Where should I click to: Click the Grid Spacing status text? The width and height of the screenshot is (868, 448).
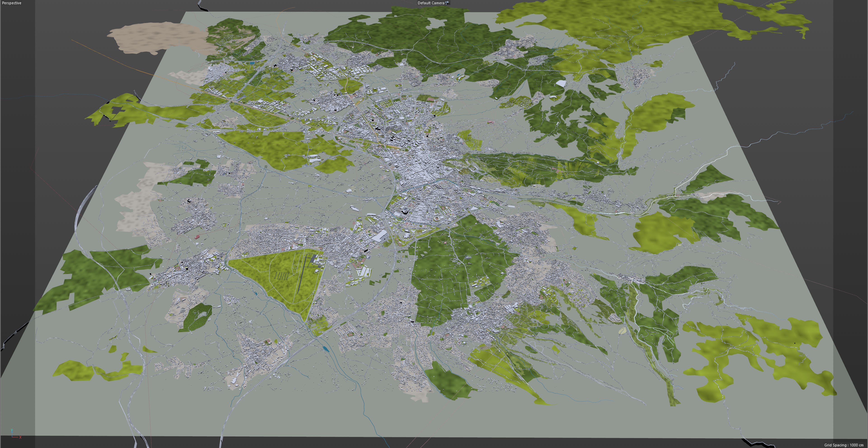(x=844, y=445)
